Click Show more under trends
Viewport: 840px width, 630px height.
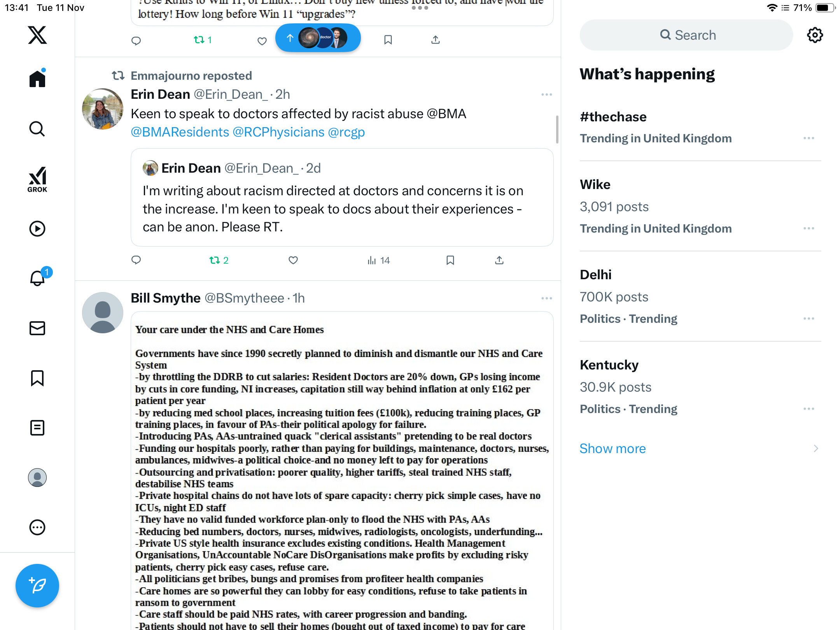612,448
